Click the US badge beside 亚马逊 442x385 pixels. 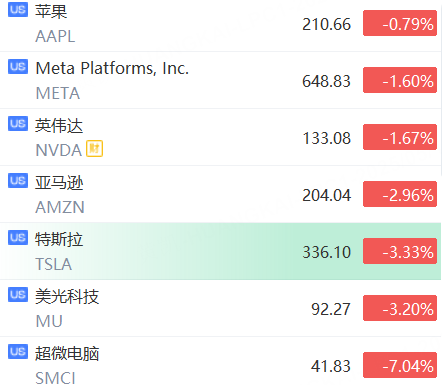[x=18, y=181]
